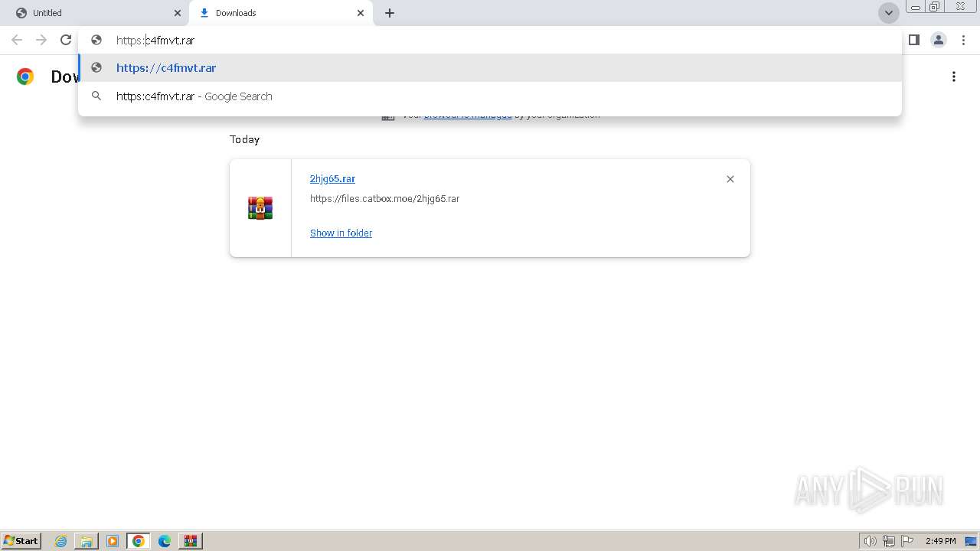Screen dimensions: 980x551
Task: Open the Chrome profile avatar
Action: point(939,40)
